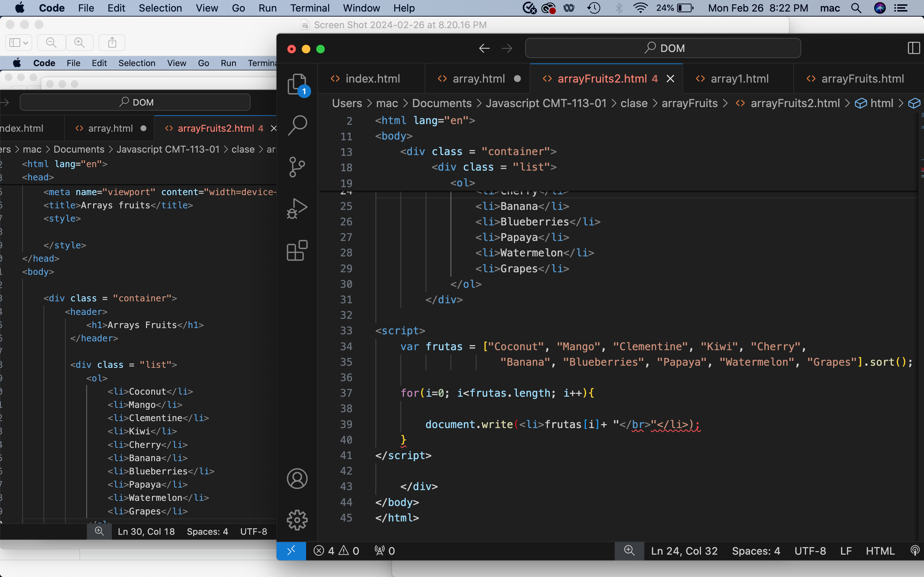Open the Extensions view
Screen dimensions: 924x577
(297, 250)
